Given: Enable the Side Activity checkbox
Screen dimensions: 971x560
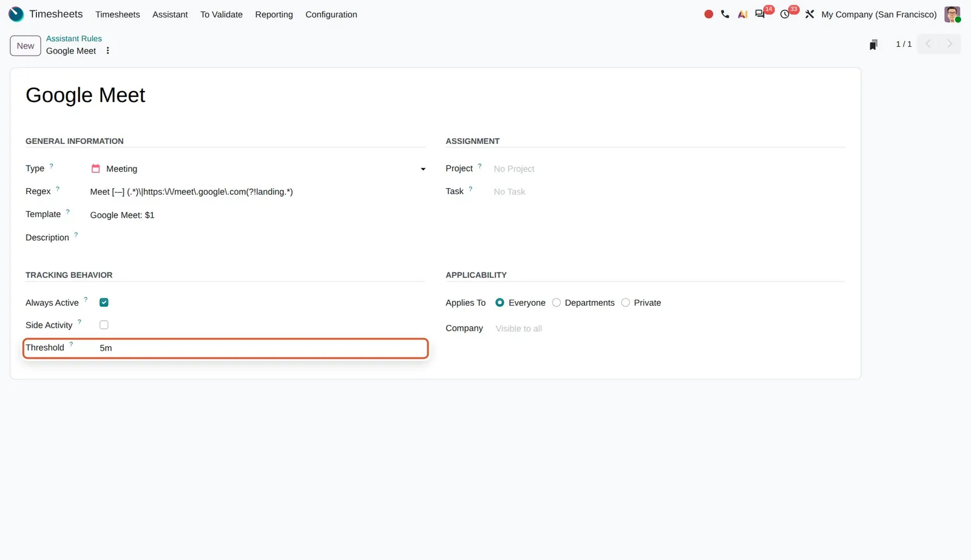Looking at the screenshot, I should coord(104,325).
